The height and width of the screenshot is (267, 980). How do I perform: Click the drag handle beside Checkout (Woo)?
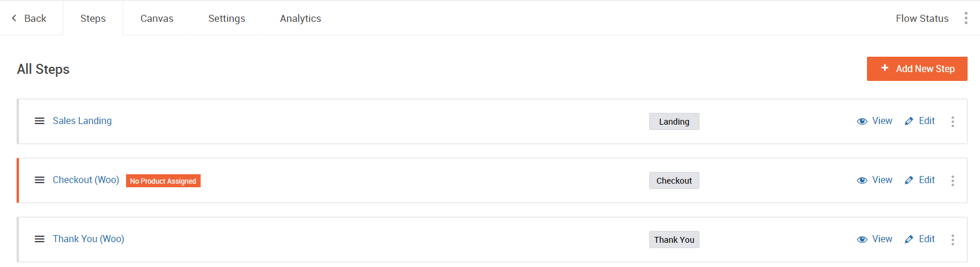[40, 180]
